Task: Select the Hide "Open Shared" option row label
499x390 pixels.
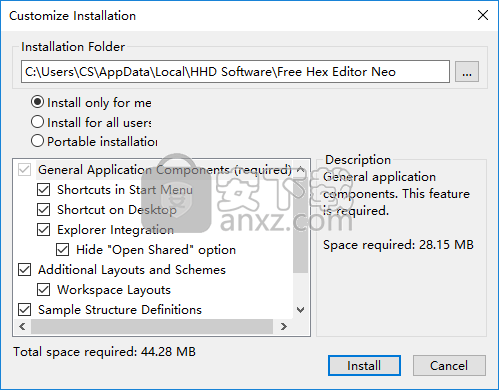Action: (x=156, y=250)
